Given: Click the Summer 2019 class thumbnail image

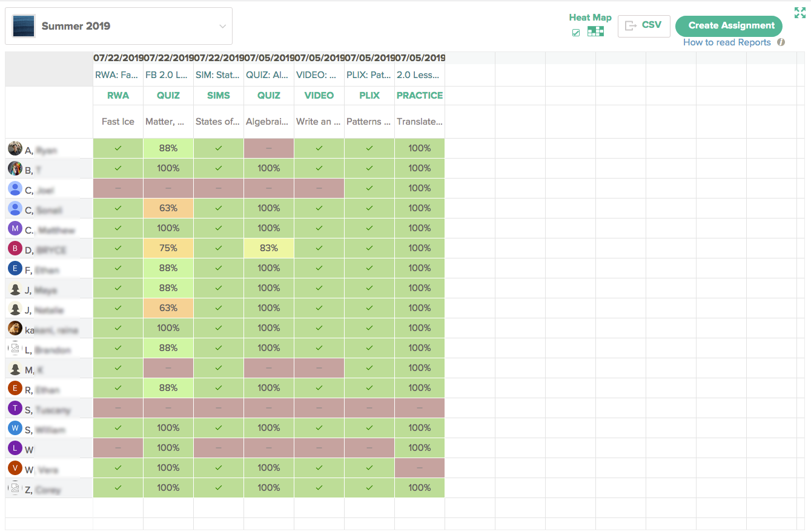Looking at the screenshot, I should (x=24, y=26).
